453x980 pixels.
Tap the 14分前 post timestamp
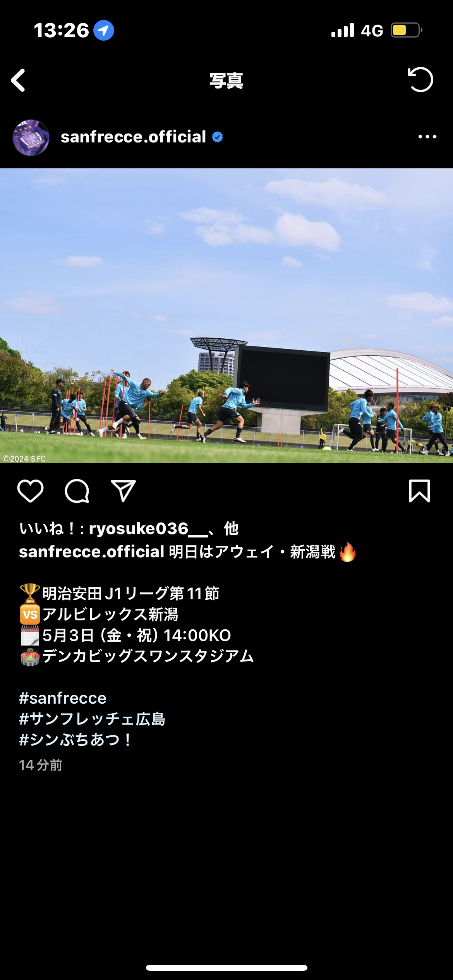(41, 765)
